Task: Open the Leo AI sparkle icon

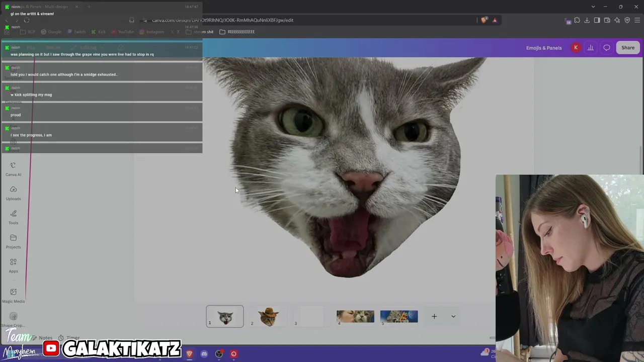Action: (617, 20)
